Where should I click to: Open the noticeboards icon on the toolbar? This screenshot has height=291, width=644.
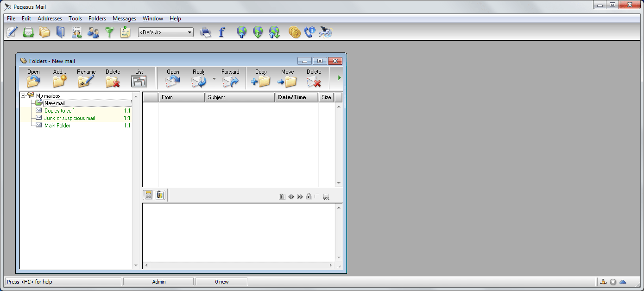125,32
